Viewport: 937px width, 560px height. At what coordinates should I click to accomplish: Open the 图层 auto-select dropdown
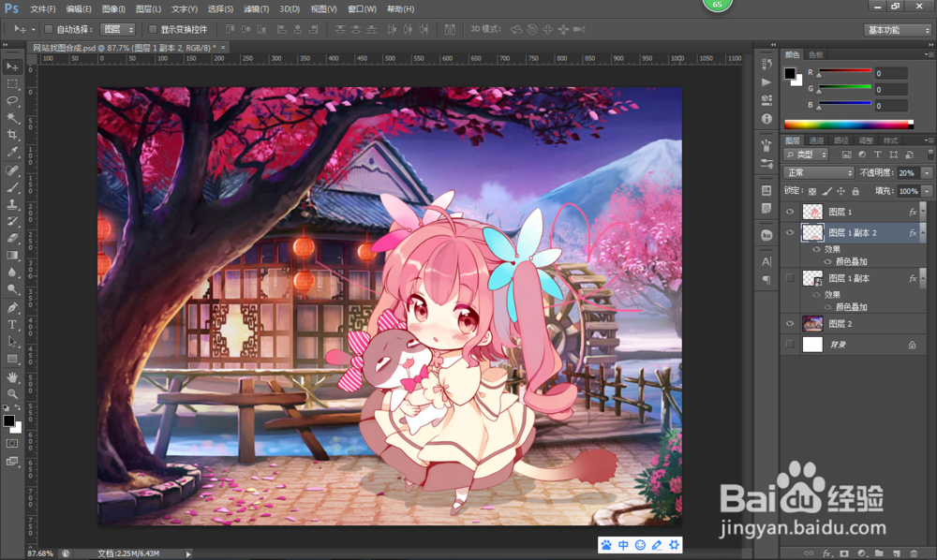click(x=118, y=29)
